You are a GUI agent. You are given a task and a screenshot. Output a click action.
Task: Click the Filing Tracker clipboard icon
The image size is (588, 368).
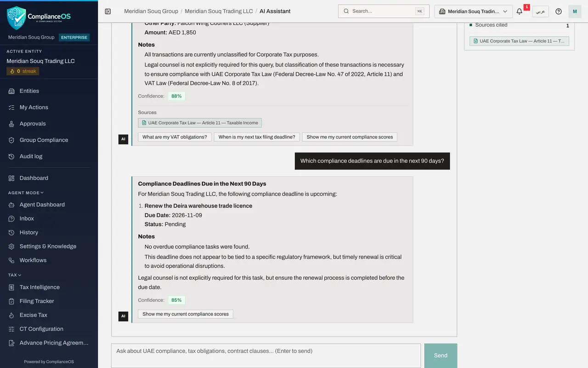pyautogui.click(x=11, y=301)
